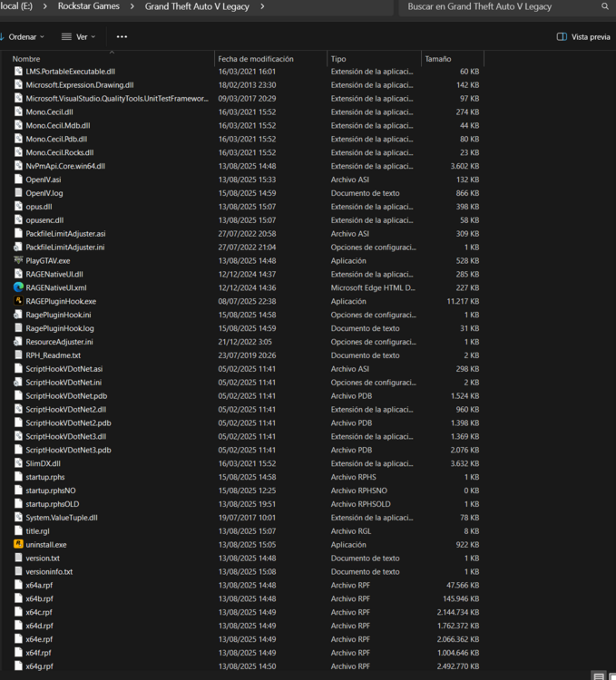The width and height of the screenshot is (616, 680).
Task: Click the OpenIV.log text document icon
Action: tap(18, 192)
